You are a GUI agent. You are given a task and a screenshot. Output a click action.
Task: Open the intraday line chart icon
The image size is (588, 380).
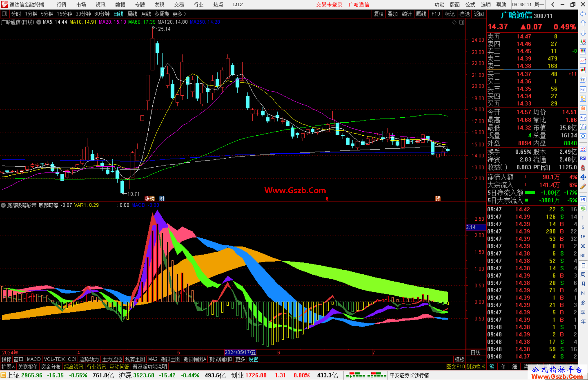pos(583,61)
